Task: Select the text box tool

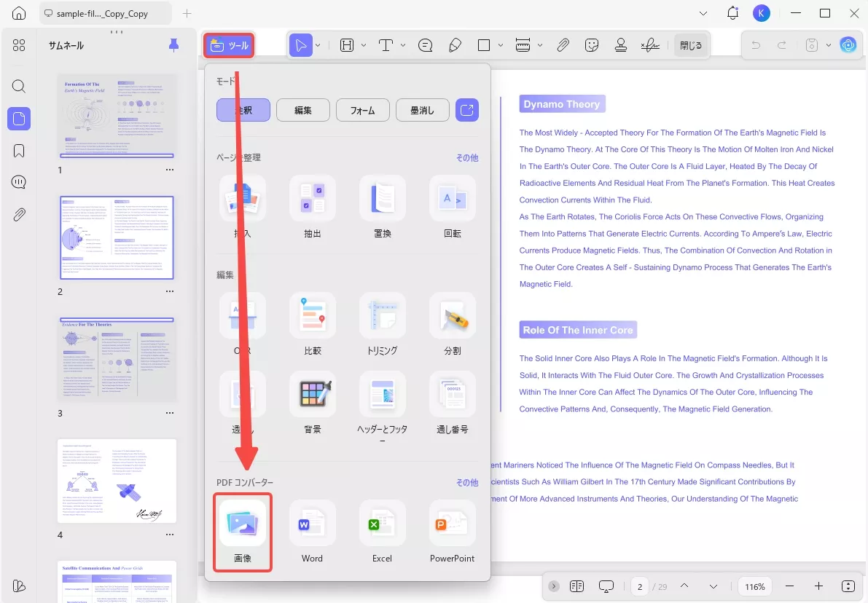Action: click(x=386, y=45)
